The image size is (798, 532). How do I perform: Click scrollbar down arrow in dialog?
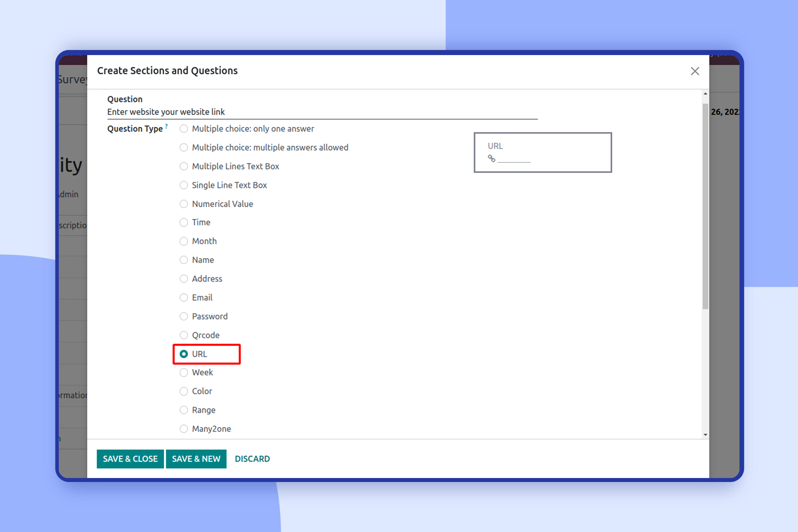point(705,435)
